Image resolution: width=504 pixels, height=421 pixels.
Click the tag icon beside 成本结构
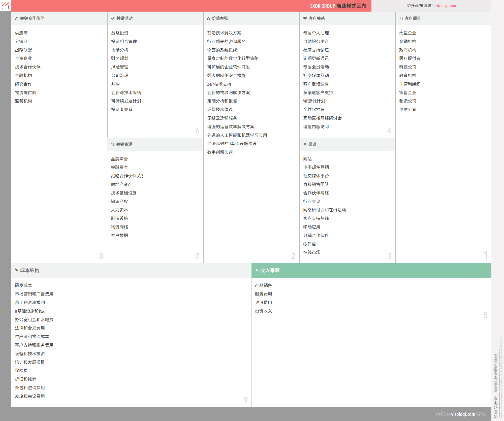point(16,270)
